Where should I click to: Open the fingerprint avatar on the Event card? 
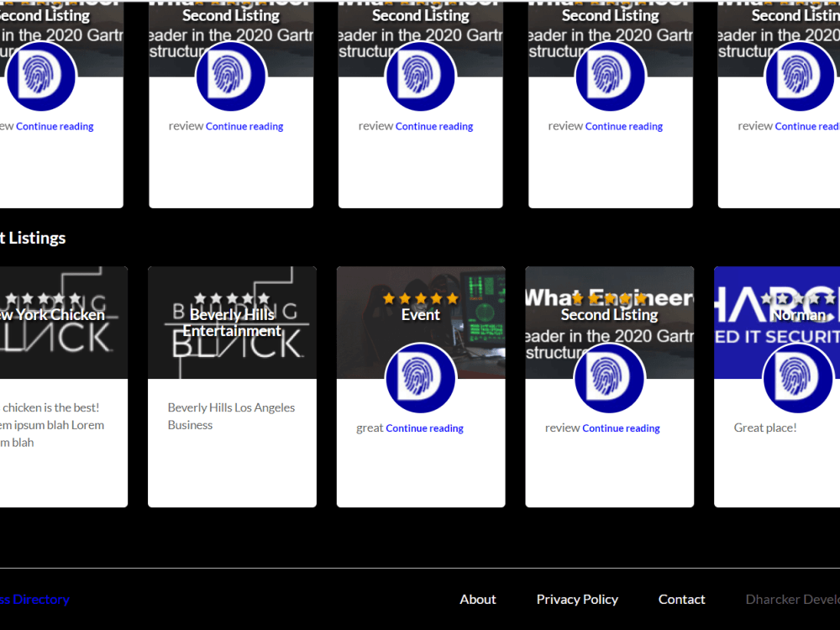point(421,378)
